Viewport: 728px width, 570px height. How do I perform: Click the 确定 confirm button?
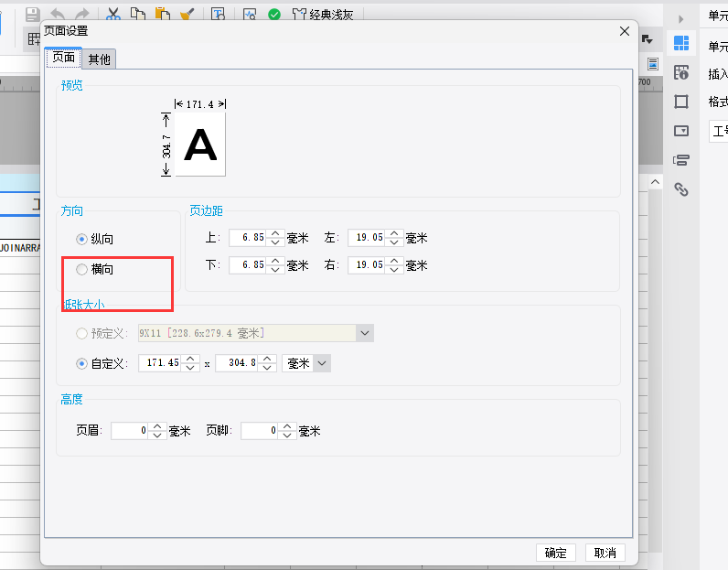click(x=556, y=553)
